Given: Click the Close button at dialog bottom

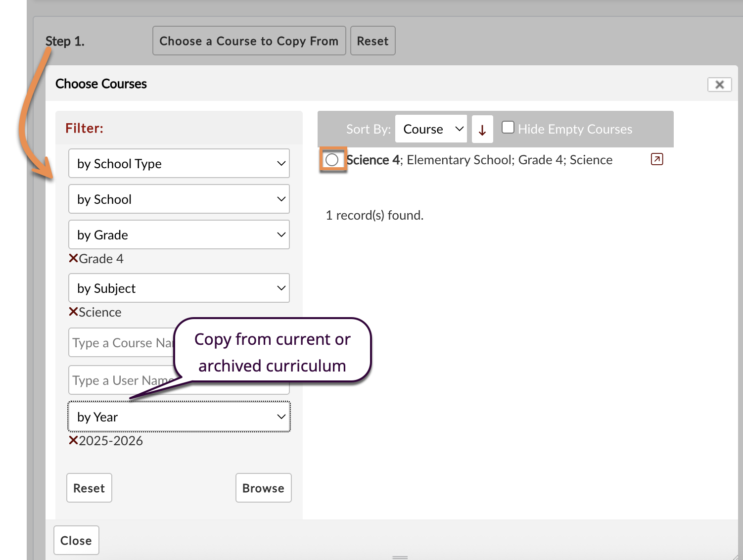Looking at the screenshot, I should pyautogui.click(x=76, y=541).
